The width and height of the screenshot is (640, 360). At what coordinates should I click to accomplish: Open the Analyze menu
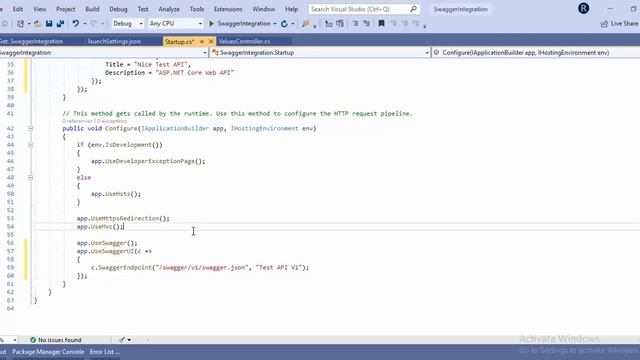point(169,9)
